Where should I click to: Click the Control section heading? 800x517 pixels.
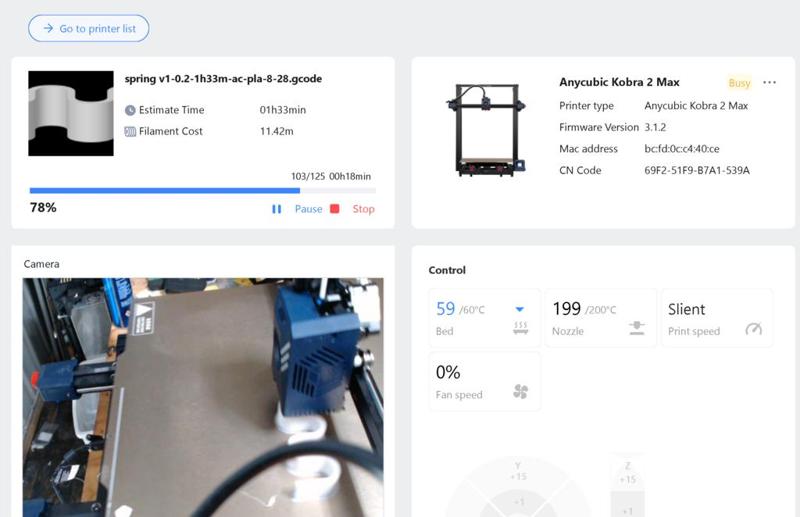point(447,270)
